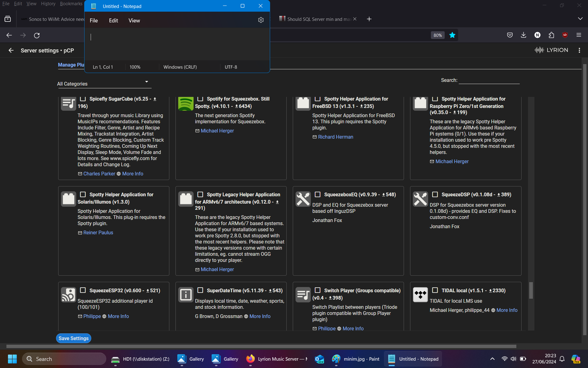Go back using Server settings arrow
The width and height of the screenshot is (588, 368).
(x=11, y=50)
